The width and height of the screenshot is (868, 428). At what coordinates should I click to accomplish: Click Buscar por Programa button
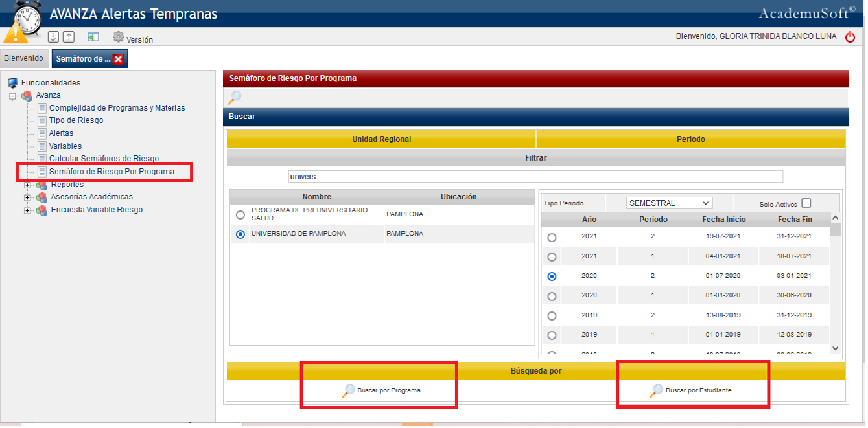click(x=381, y=390)
